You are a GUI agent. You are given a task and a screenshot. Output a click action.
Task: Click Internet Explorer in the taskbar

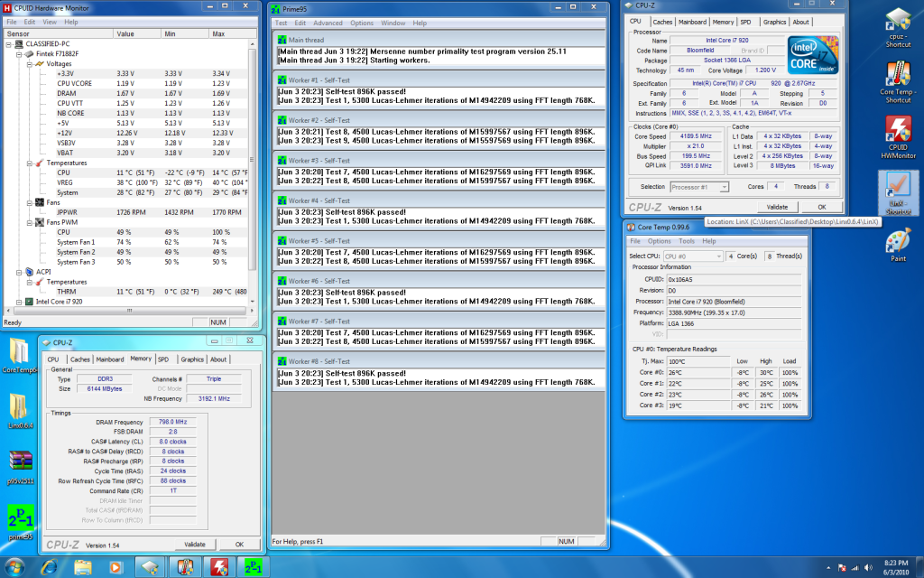(x=48, y=566)
